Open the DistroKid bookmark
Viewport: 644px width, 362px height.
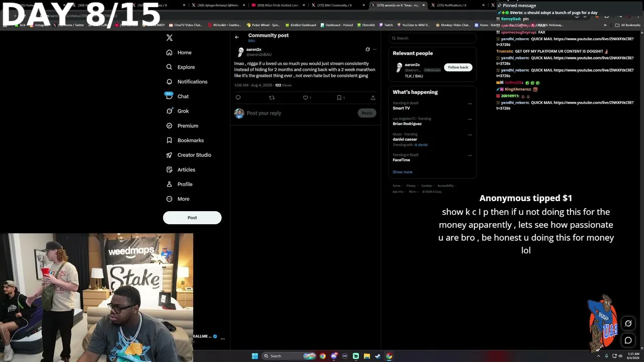tap(366, 25)
